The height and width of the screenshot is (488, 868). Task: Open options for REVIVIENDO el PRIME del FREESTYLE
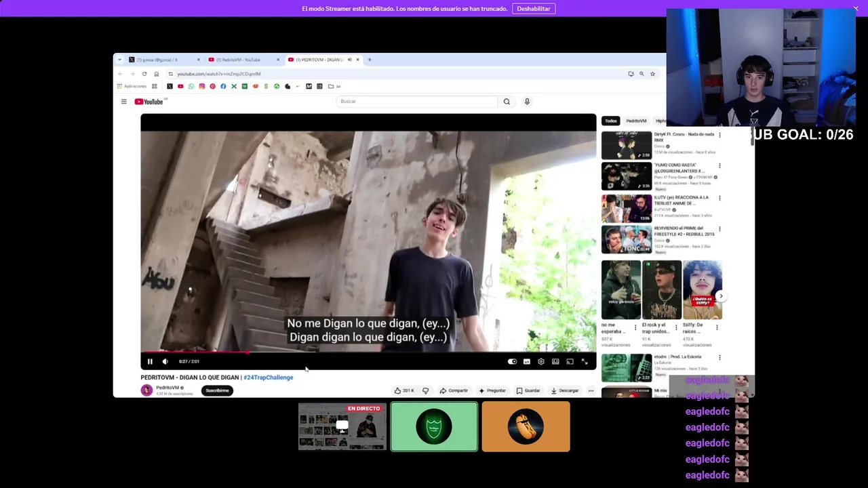tap(719, 229)
